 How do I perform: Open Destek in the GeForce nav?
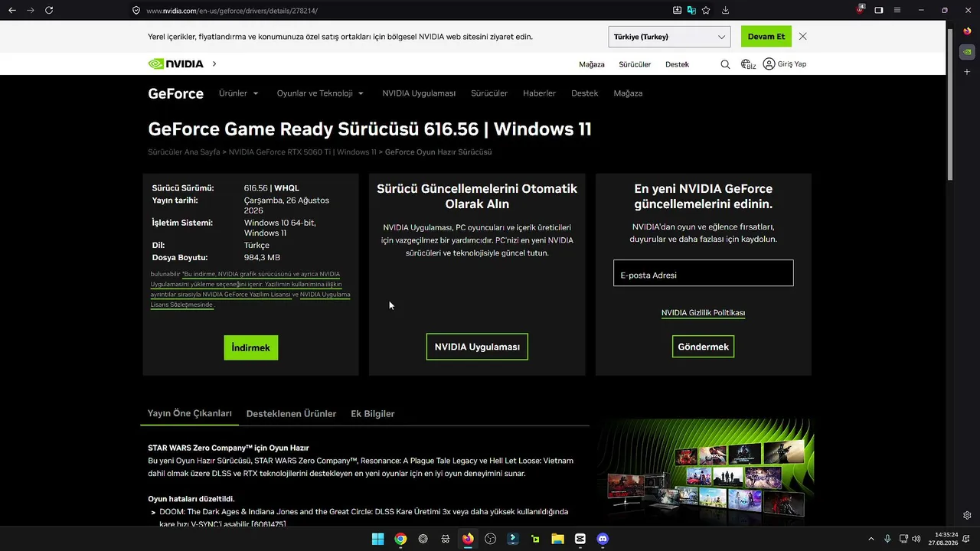[585, 93]
